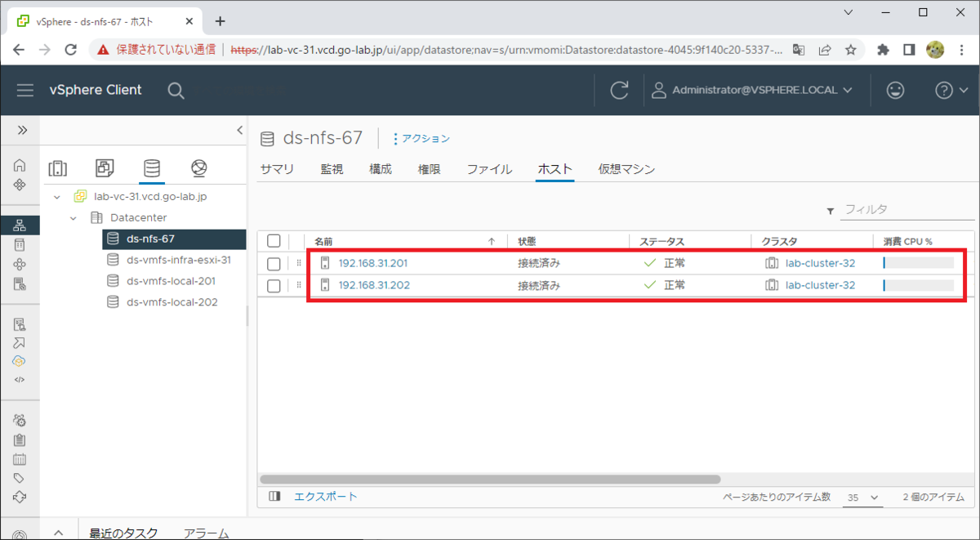
Task: Click the table's horizontal scrollbar
Action: coord(490,480)
